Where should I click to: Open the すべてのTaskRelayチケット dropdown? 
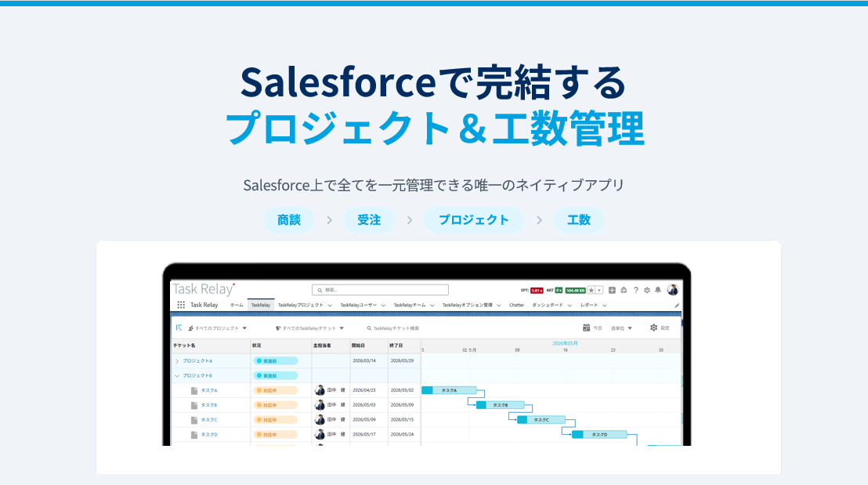[x=310, y=328]
